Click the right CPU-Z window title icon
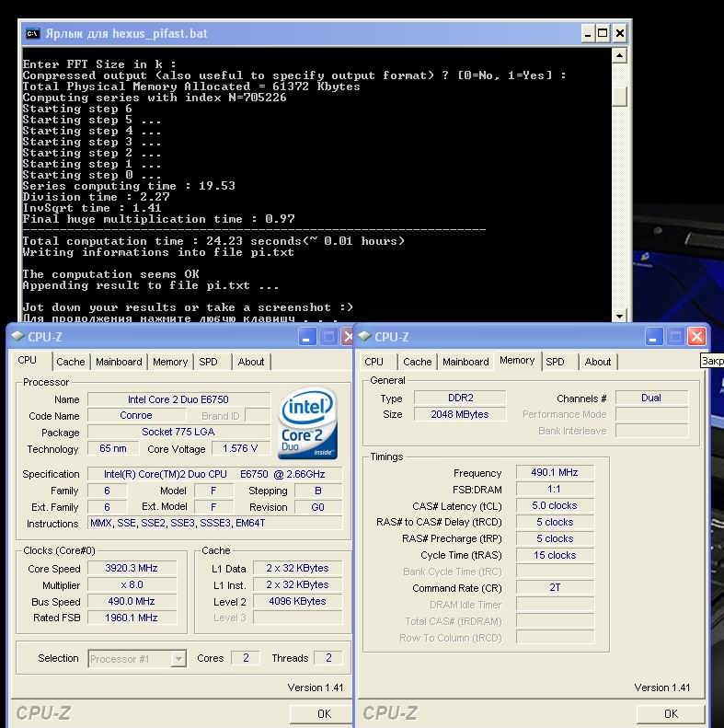This screenshot has height=728, width=724. (365, 336)
